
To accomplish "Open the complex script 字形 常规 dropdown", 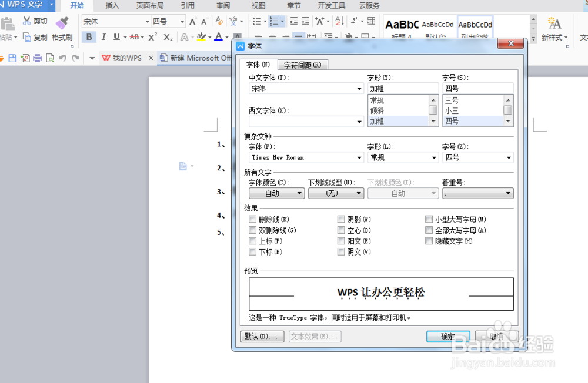I will click(434, 158).
